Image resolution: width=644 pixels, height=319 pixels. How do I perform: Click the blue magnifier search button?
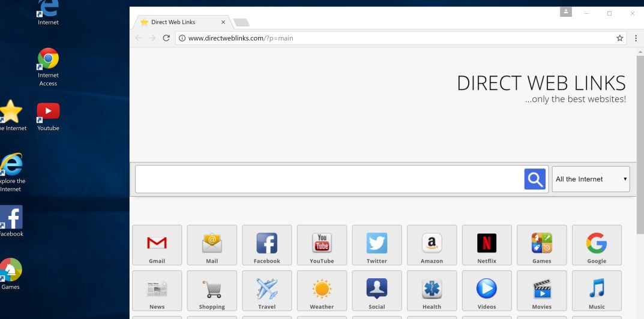[x=535, y=179]
